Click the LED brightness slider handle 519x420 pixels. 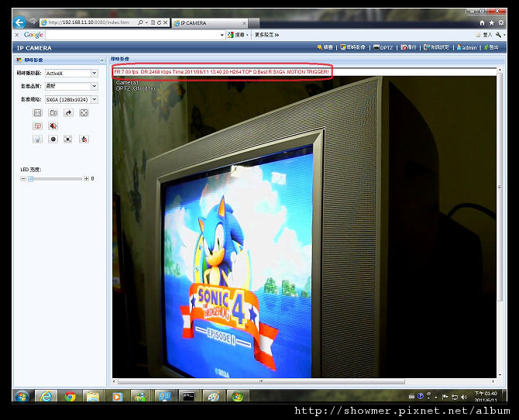pos(31,179)
